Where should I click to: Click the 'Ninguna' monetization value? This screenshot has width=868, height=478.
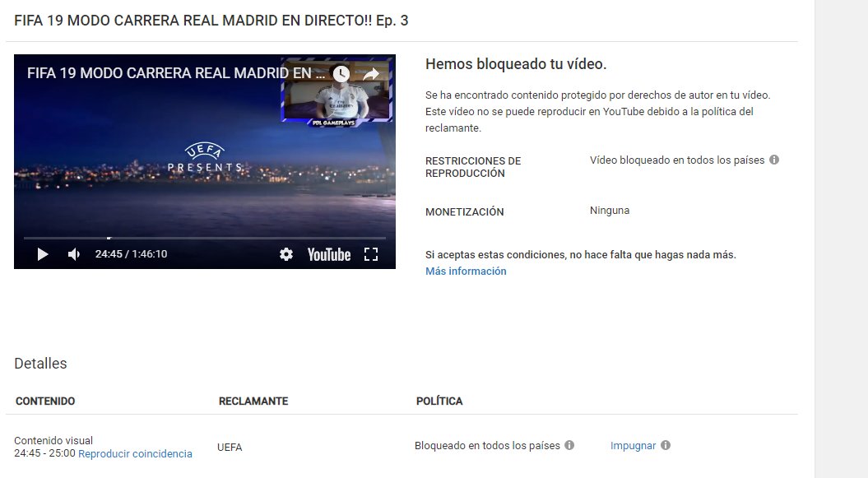pyautogui.click(x=610, y=211)
